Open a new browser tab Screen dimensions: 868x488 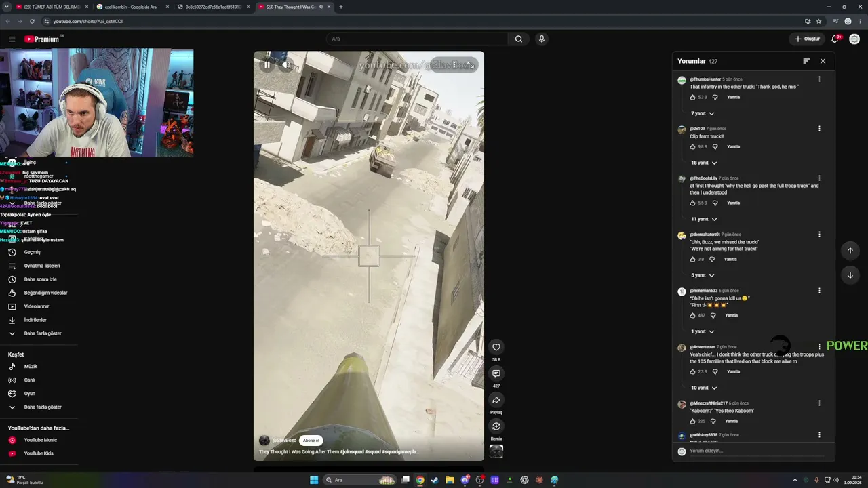[340, 7]
